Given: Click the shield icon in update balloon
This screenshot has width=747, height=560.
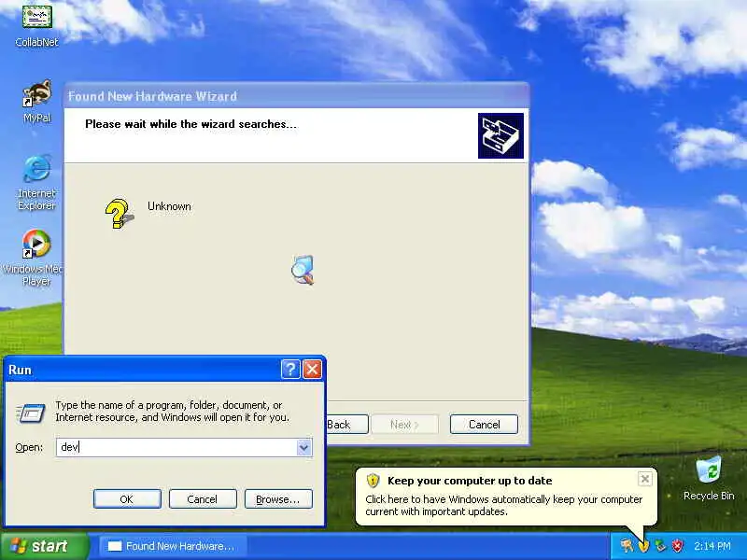Looking at the screenshot, I should [373, 481].
